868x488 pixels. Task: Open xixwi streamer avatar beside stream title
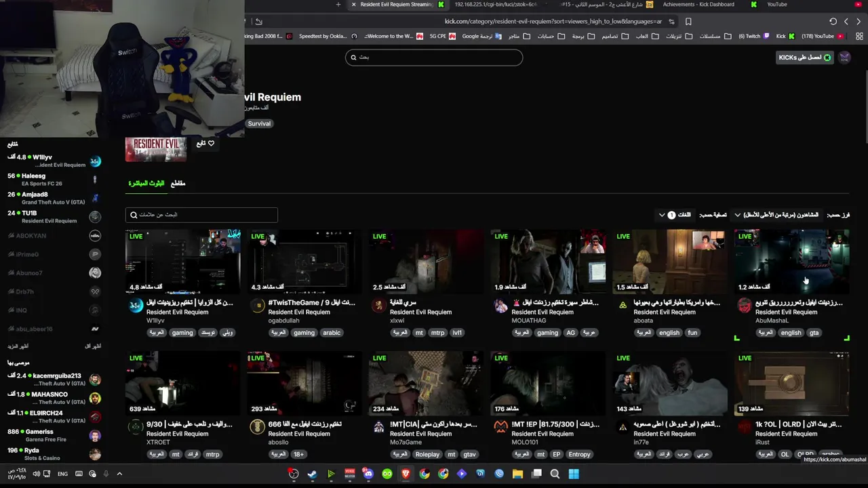coord(379,306)
